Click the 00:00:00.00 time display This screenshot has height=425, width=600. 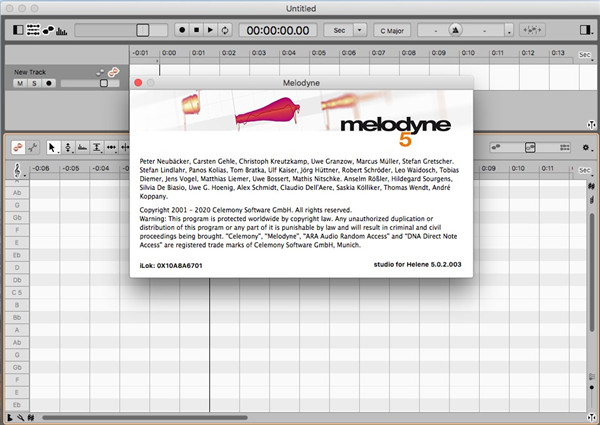click(x=278, y=30)
